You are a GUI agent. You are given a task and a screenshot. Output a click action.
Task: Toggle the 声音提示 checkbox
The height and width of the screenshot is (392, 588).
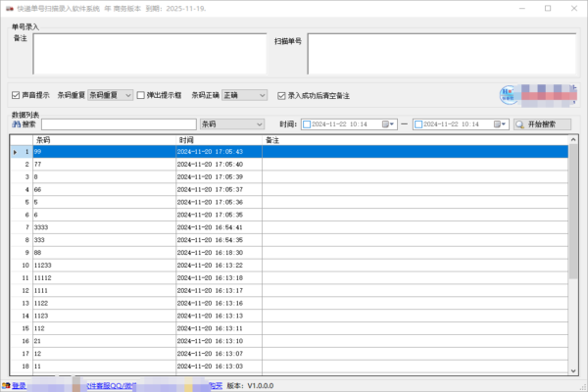[16, 95]
